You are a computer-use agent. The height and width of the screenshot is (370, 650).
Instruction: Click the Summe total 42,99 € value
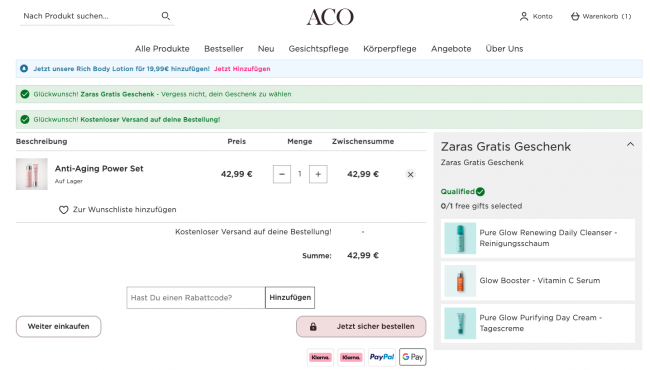tap(363, 256)
